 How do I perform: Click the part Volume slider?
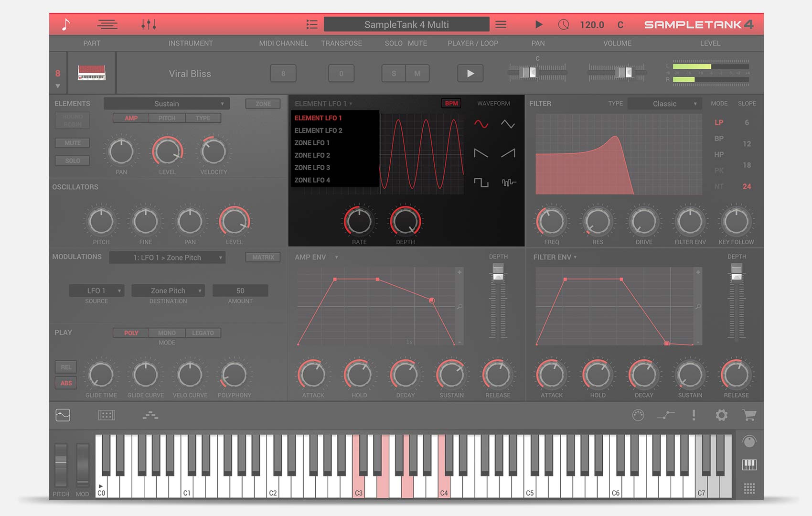pyautogui.click(x=617, y=73)
